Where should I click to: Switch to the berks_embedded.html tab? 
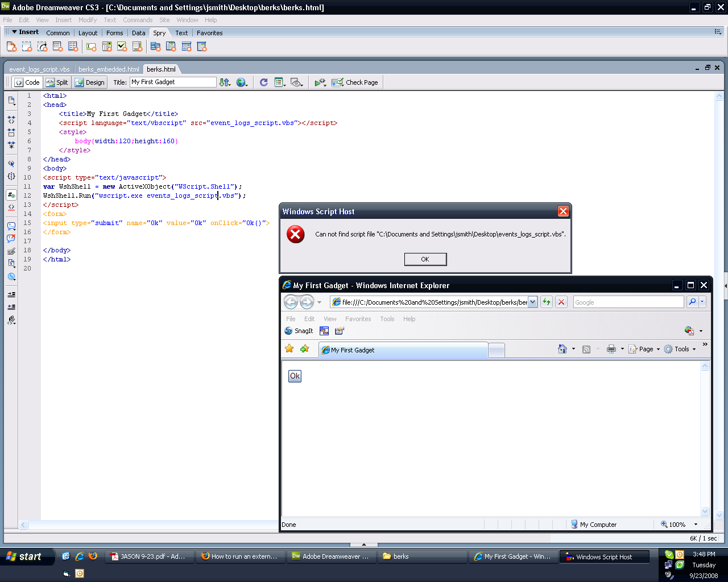pyautogui.click(x=108, y=69)
